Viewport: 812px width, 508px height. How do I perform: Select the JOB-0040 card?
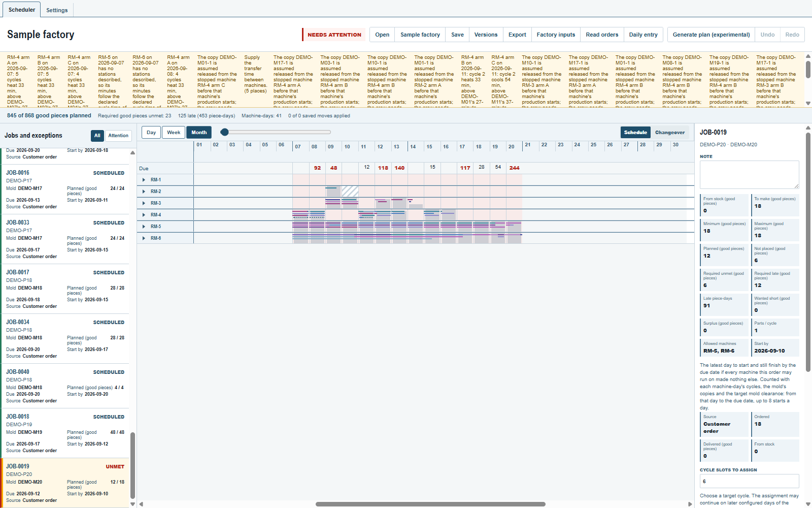(64, 386)
